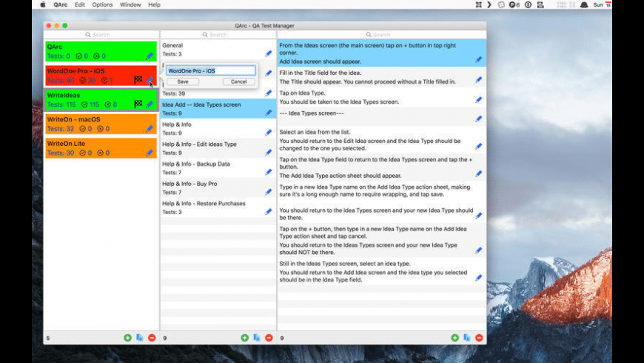Screen dimensions: 644x363
Task: Search in the test groups pane
Action: pos(218,35)
